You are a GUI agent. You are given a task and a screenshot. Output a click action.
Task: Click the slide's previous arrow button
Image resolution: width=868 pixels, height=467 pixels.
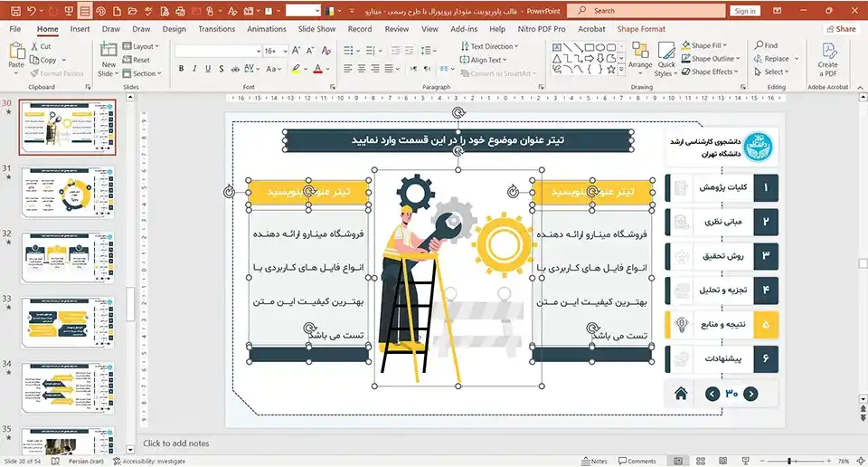[712, 394]
